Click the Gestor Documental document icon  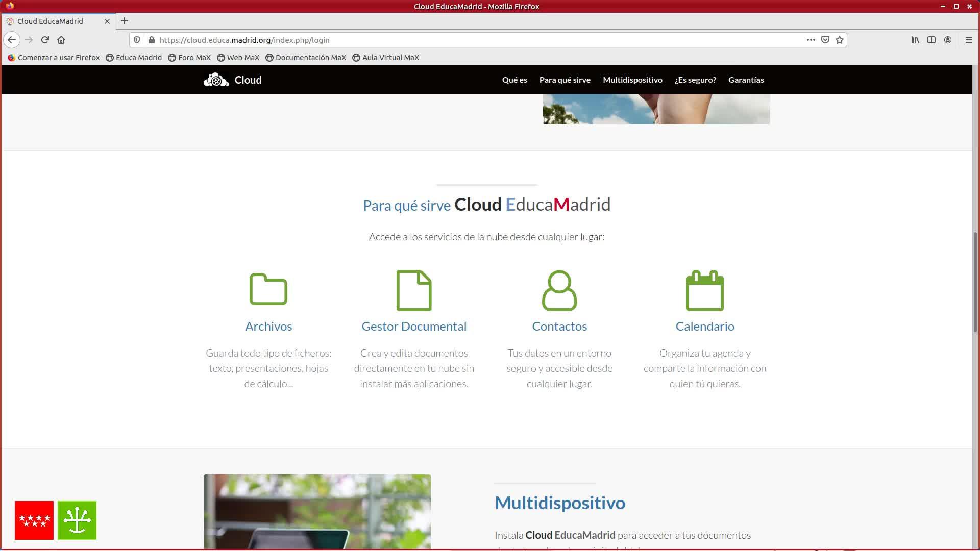click(413, 290)
